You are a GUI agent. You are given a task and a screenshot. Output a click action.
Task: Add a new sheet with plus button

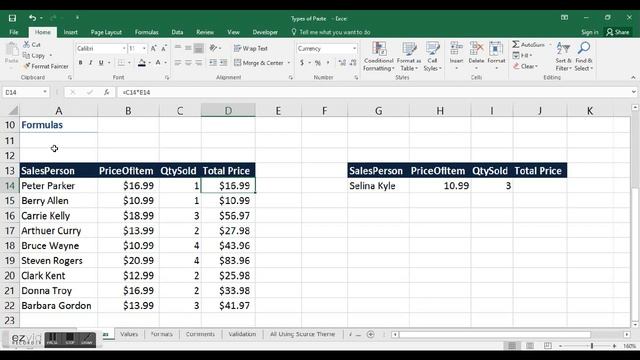371,334
